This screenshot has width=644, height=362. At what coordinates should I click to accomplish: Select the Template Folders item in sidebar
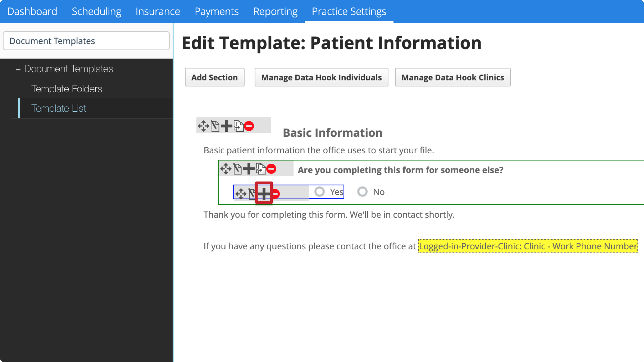coord(67,88)
